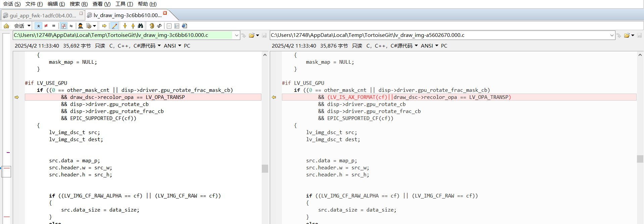Click the chevron expand toolbar icon

tap(169, 26)
